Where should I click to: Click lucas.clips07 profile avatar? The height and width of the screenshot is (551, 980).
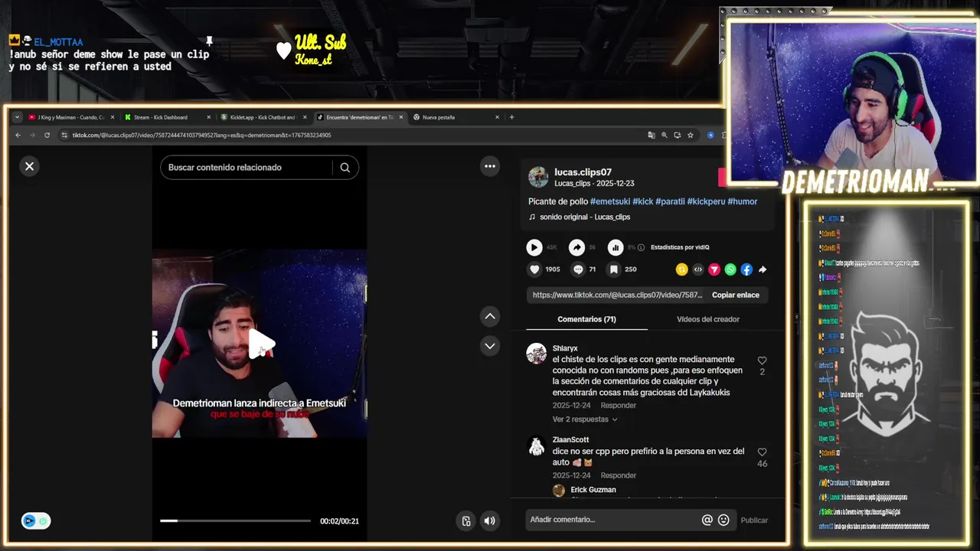pyautogui.click(x=538, y=177)
